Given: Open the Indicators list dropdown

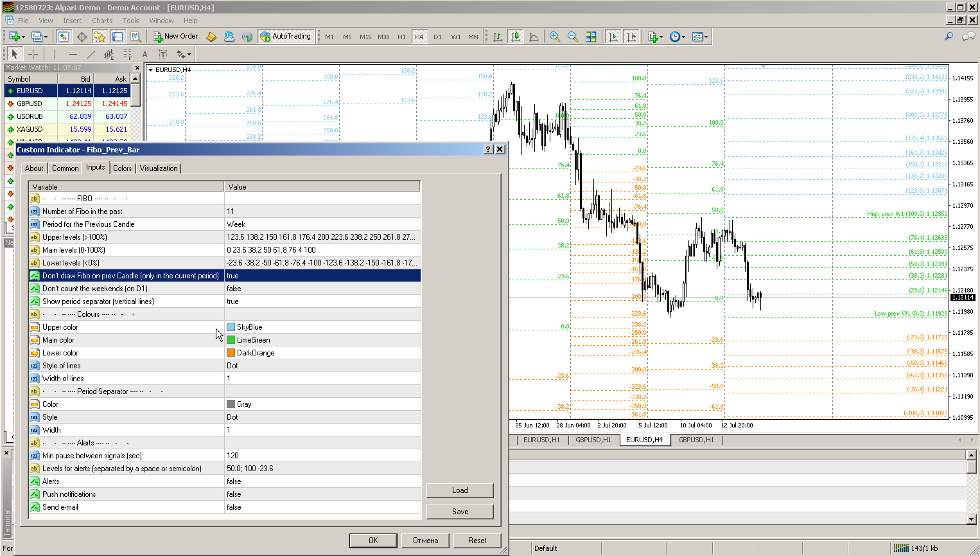Looking at the screenshot, I should point(655,37).
